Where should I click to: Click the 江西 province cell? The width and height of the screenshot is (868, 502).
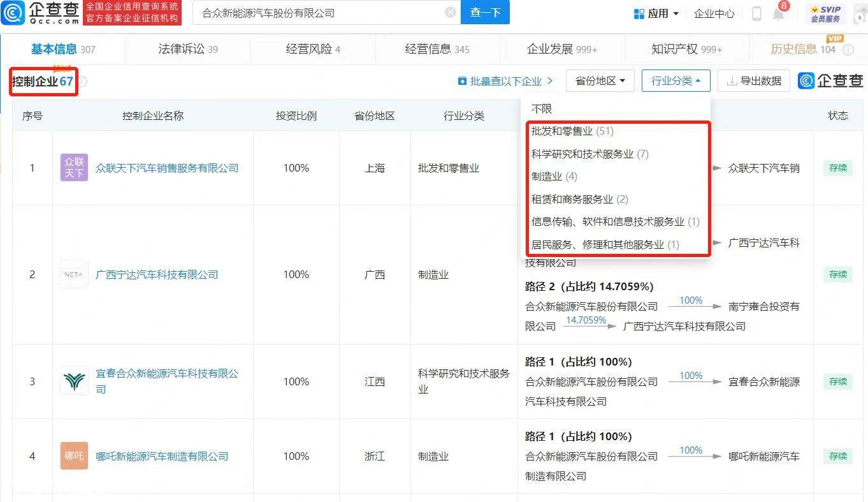tap(375, 381)
